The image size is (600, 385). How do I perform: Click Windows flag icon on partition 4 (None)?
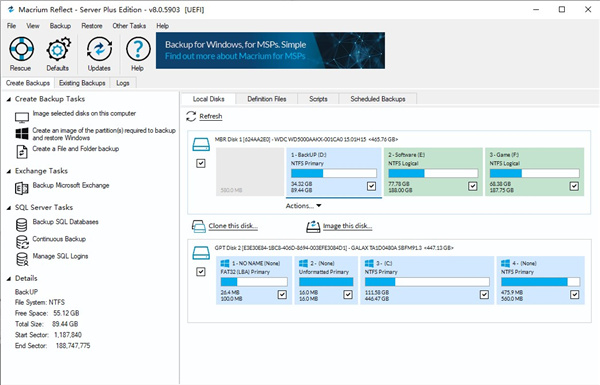505,263
